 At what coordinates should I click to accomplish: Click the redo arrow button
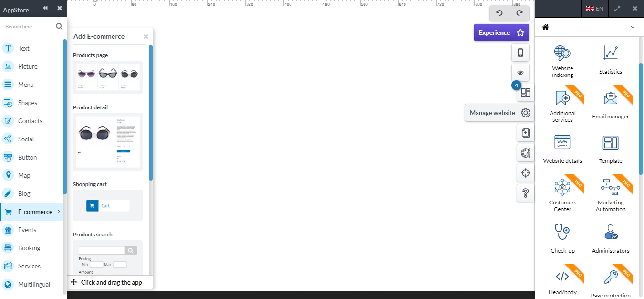(519, 13)
